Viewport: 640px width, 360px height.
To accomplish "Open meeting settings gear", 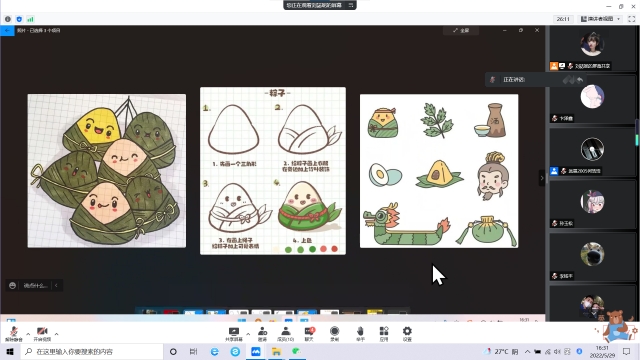I will point(407,334).
